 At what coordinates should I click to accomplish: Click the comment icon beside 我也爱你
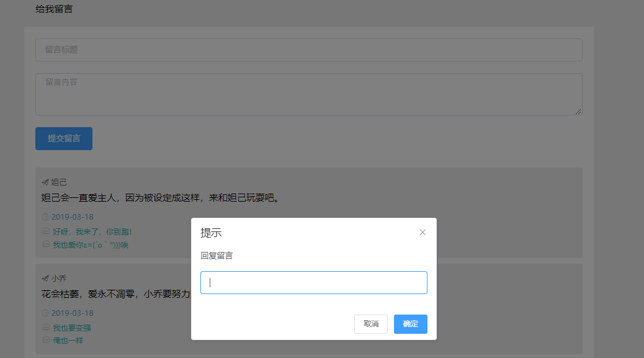[x=45, y=244]
